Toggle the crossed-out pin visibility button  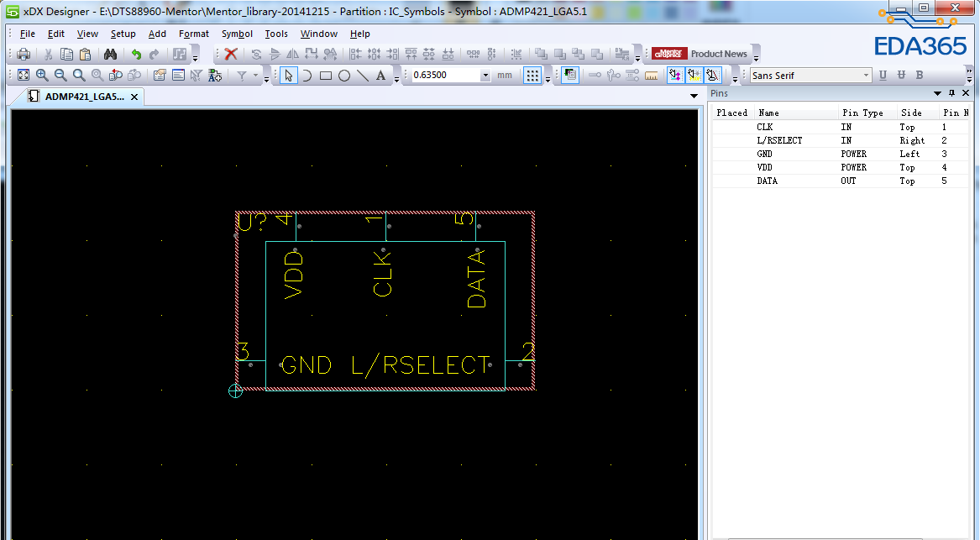click(712, 76)
